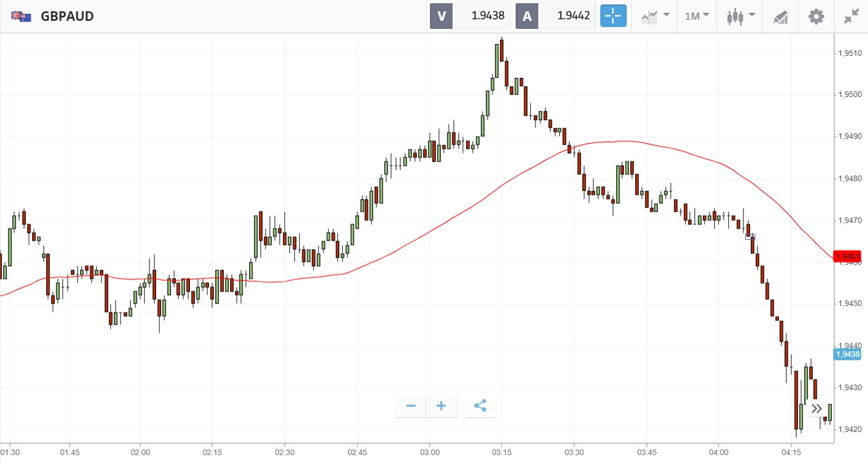Image resolution: width=868 pixels, height=463 pixels.
Task: Zoom in the chart with plus button
Action: (441, 406)
